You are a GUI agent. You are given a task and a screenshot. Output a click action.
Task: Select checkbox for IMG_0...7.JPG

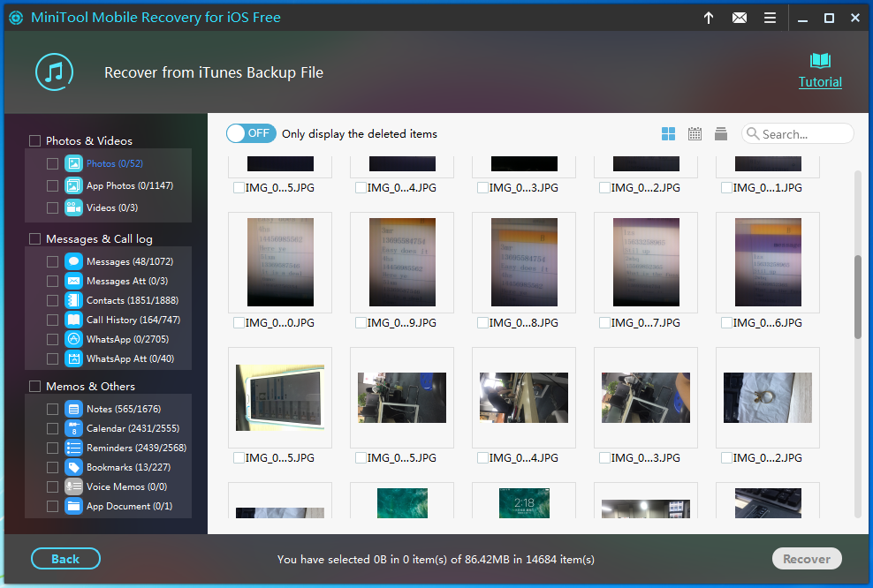(604, 322)
